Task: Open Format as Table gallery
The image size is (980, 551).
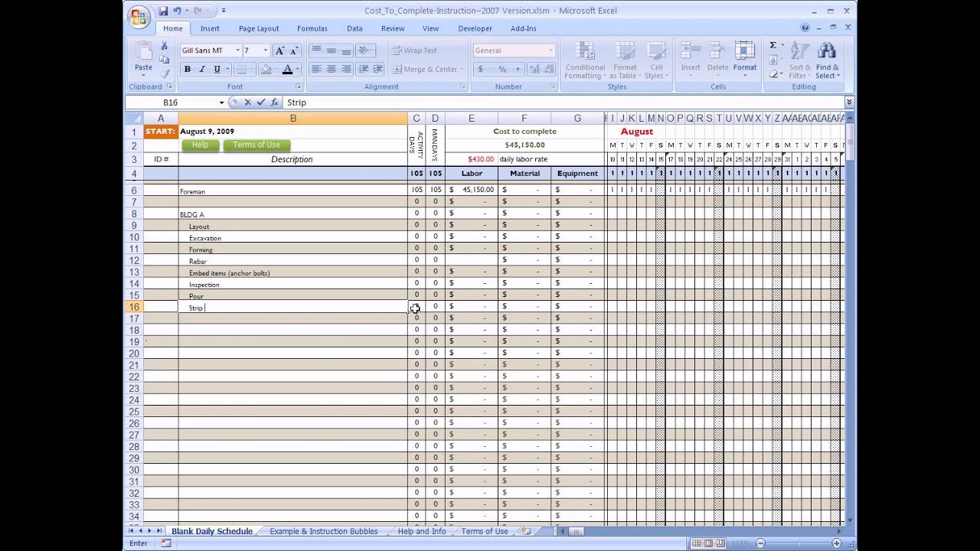Action: (x=624, y=60)
